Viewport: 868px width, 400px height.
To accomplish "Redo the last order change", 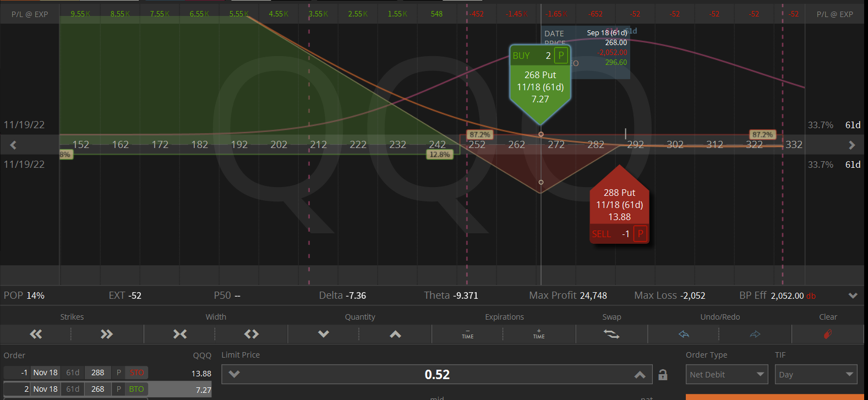I will [755, 334].
